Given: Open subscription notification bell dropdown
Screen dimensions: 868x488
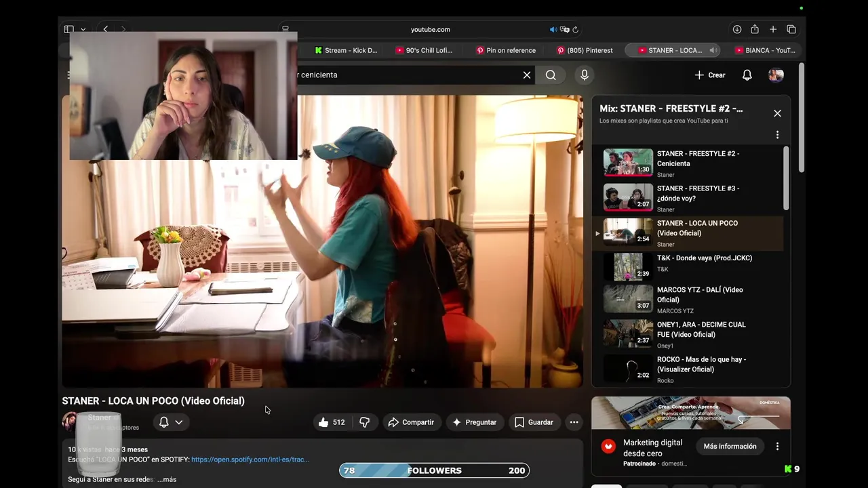Looking at the screenshot, I should point(171,422).
